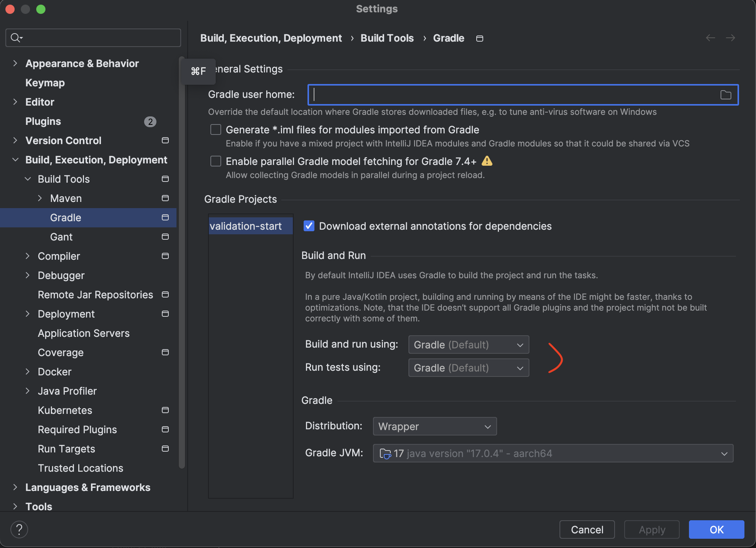The height and width of the screenshot is (548, 756).
Task: Uncheck Download external annotations for dependencies
Action: point(309,226)
